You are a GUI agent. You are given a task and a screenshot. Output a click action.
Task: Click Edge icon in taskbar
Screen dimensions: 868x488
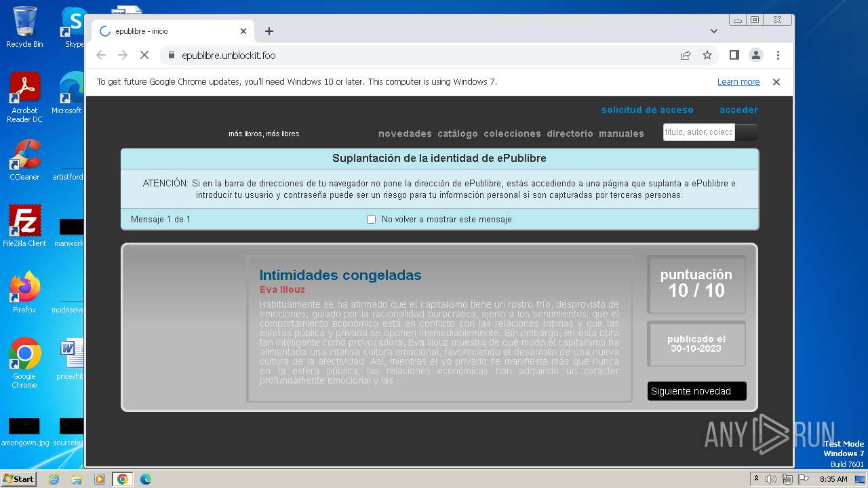point(146,479)
